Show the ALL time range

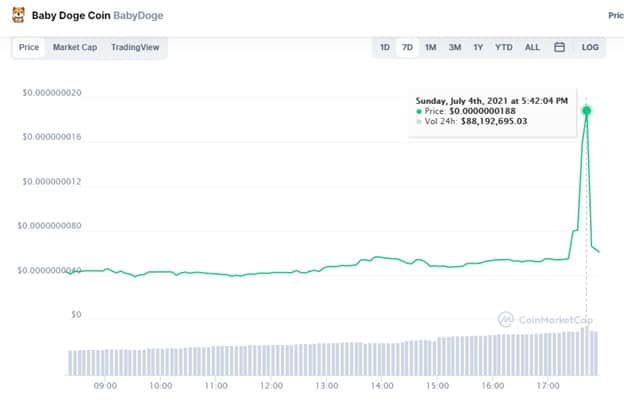tap(532, 47)
